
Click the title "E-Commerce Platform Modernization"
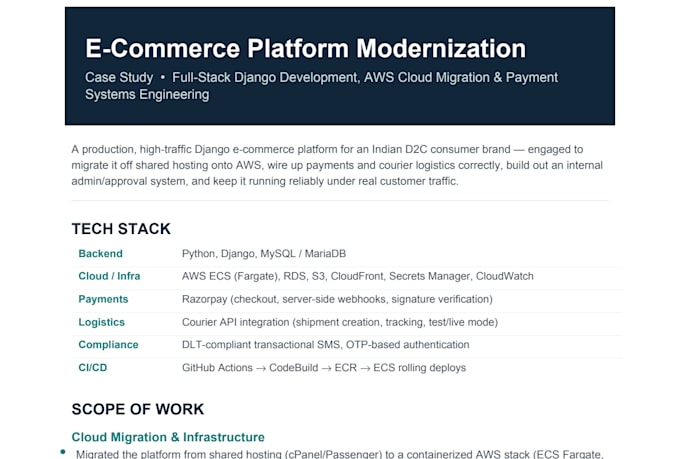point(305,48)
